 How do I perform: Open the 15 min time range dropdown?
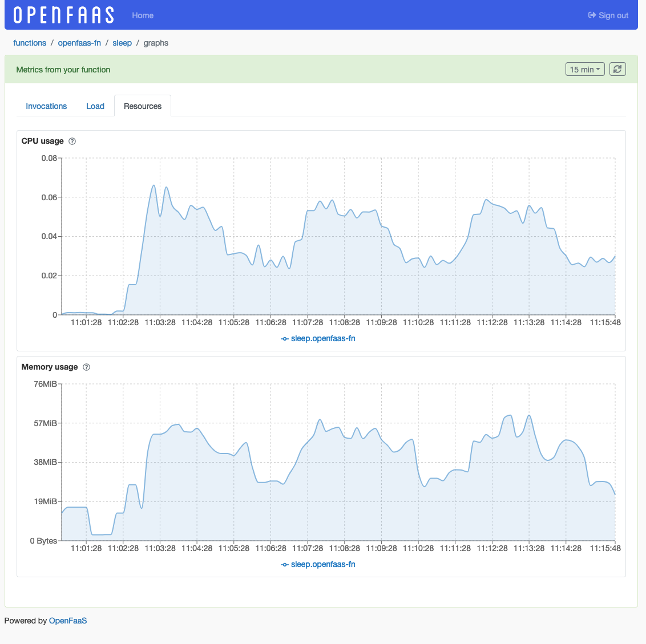click(x=585, y=68)
